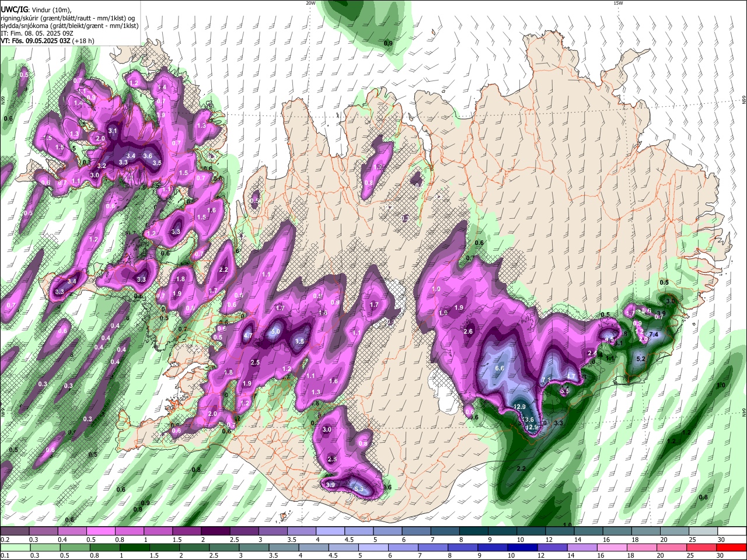Pick the light lavender snow swatch labeled 4
This screenshot has width=747, height=560.
pyautogui.click(x=330, y=531)
